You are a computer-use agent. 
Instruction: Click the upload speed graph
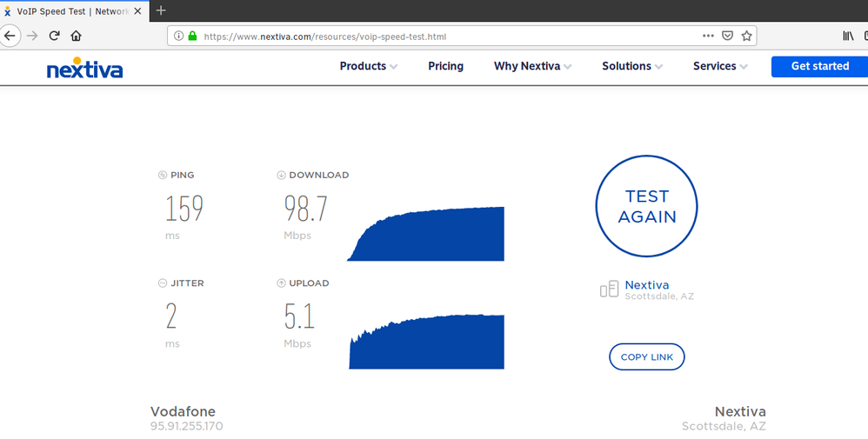(427, 342)
